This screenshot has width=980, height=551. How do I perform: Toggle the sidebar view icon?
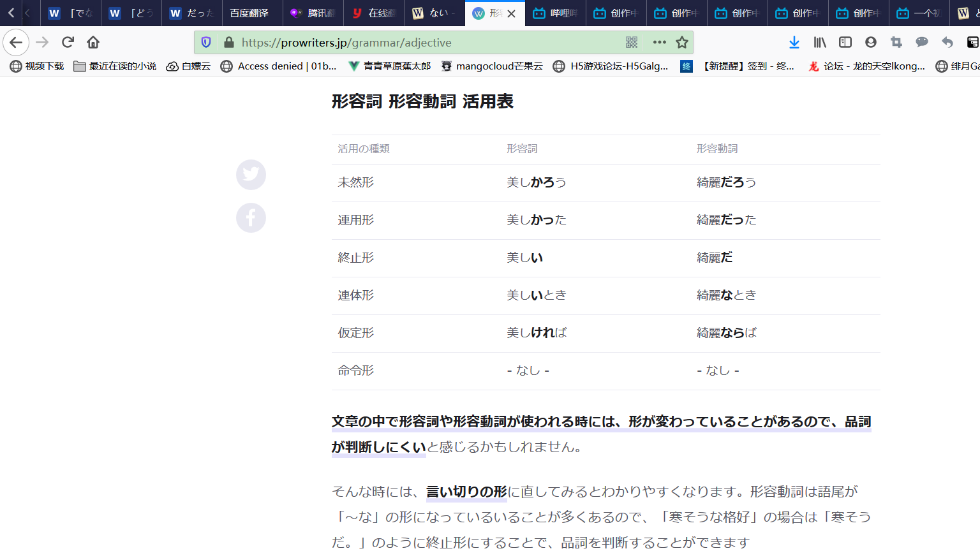[x=845, y=43]
